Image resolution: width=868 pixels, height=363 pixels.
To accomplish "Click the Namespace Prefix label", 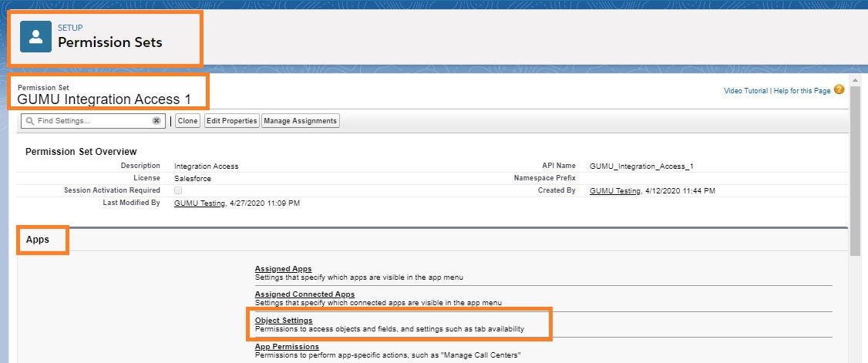I will (x=545, y=178).
